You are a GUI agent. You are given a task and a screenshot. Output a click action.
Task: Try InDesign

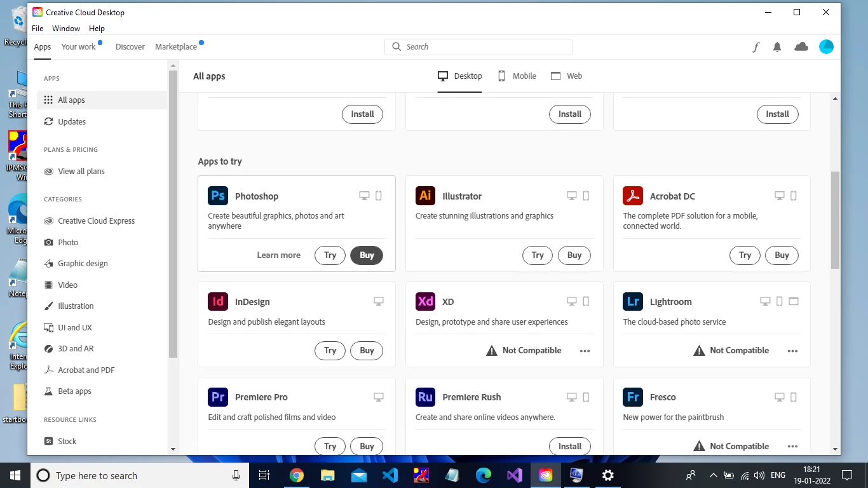pos(330,350)
